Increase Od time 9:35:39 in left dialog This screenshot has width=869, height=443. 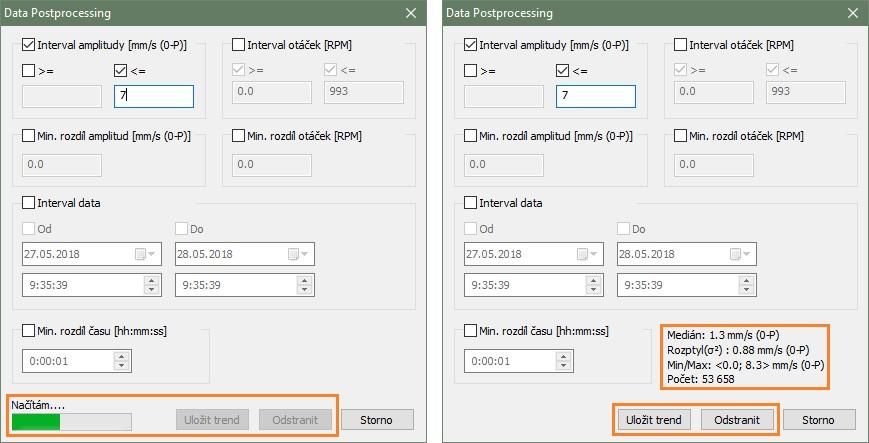point(151,280)
